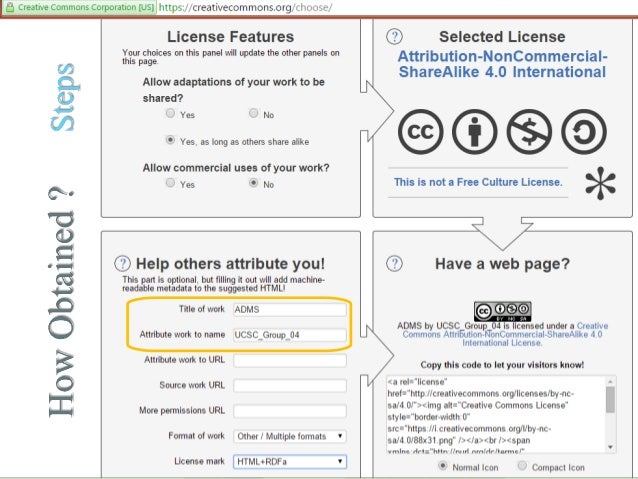Choose the Compact Icon option
Image resolution: width=638 pixels, height=479 pixels.
(522, 466)
